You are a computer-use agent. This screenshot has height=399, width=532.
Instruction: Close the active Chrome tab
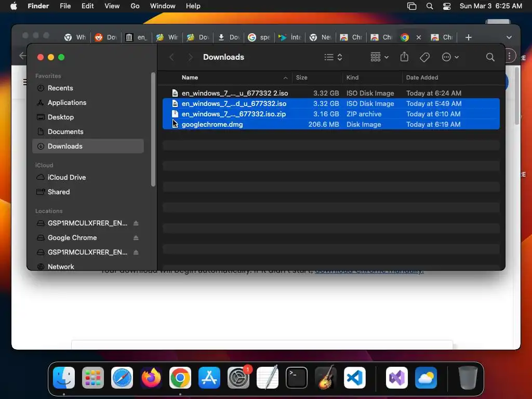tap(419, 37)
